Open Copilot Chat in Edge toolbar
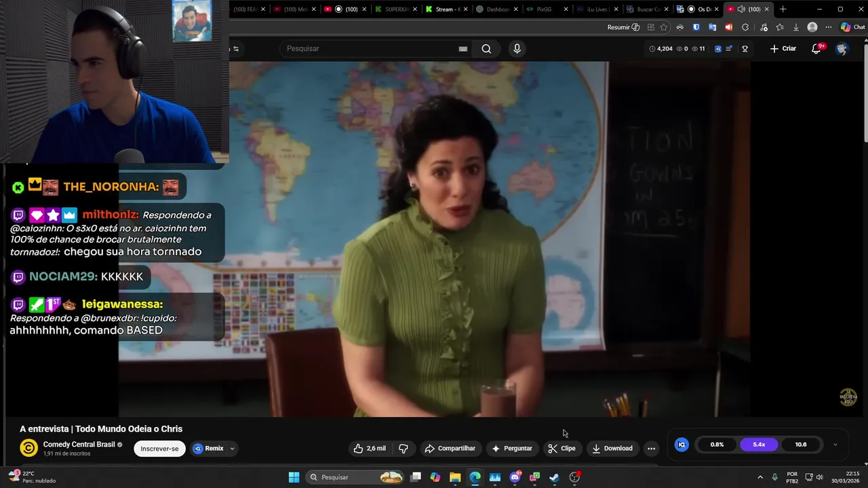 tap(853, 27)
